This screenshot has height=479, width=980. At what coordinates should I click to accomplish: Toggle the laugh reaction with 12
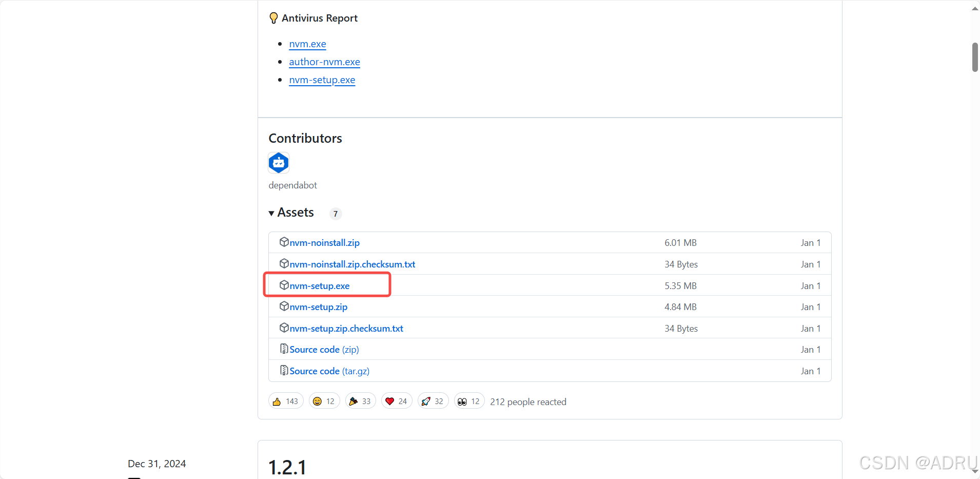click(x=324, y=401)
